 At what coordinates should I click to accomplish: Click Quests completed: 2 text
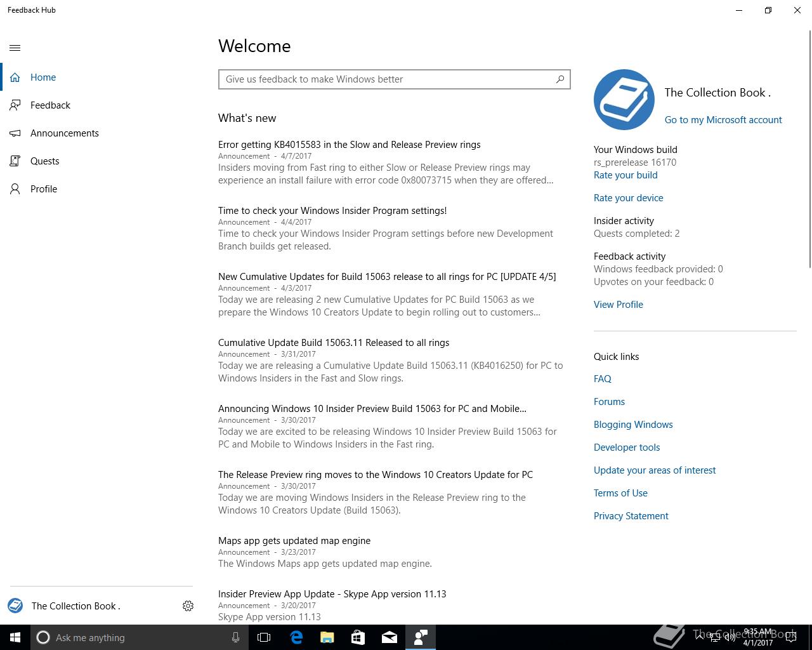tap(637, 234)
